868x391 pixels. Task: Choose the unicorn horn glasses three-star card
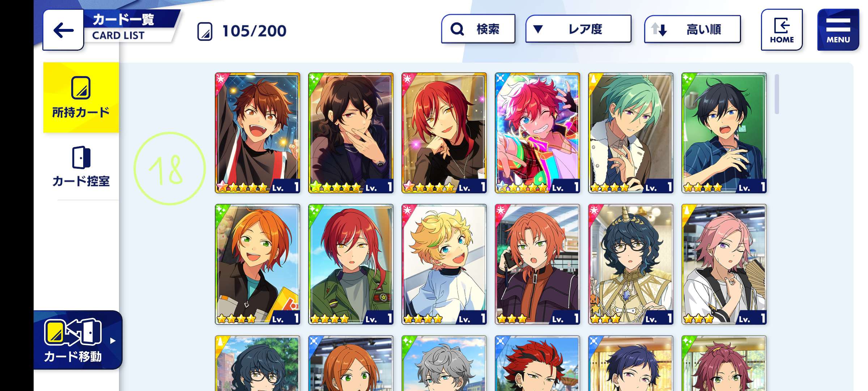click(631, 264)
